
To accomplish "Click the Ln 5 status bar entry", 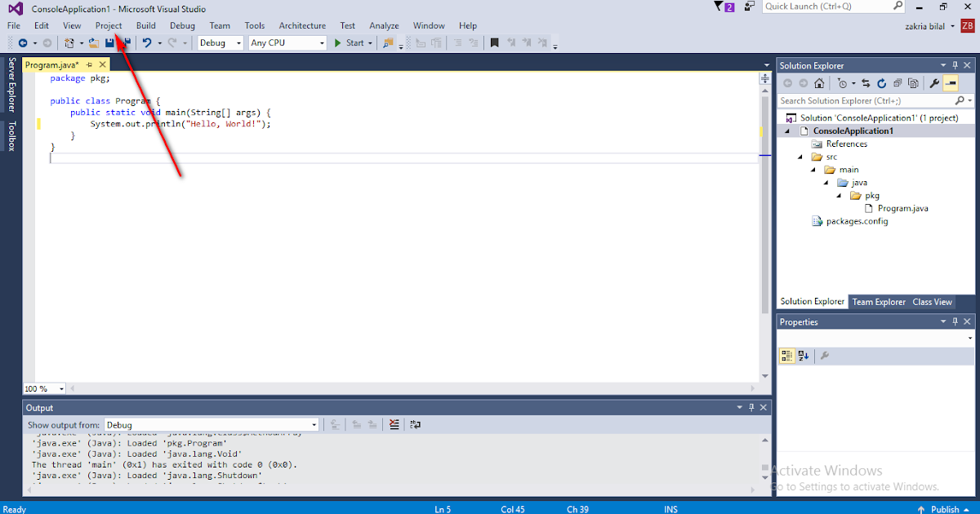I will [443, 509].
